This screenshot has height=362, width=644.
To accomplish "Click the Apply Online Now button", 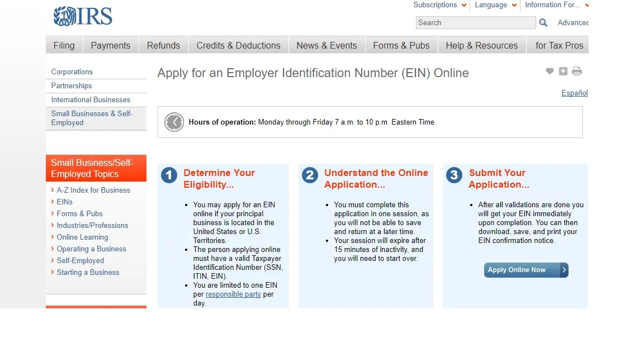I will point(525,270).
